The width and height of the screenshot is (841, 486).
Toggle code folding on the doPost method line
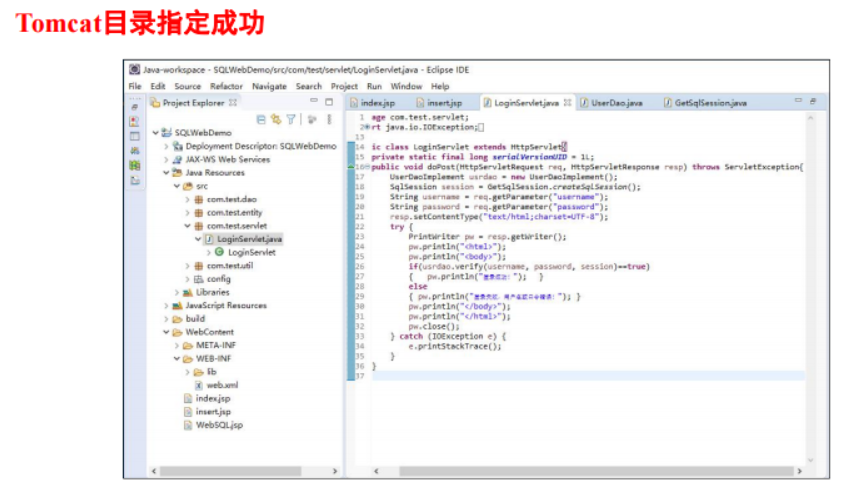[367, 167]
